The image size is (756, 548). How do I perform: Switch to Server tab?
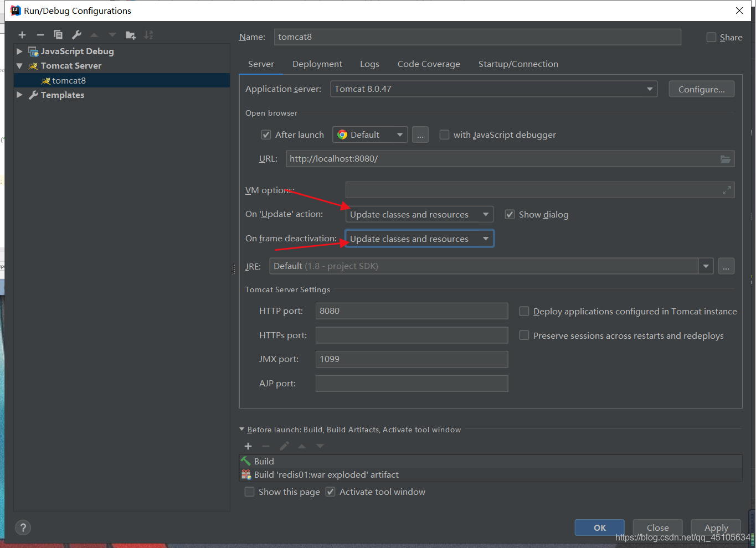click(x=261, y=64)
